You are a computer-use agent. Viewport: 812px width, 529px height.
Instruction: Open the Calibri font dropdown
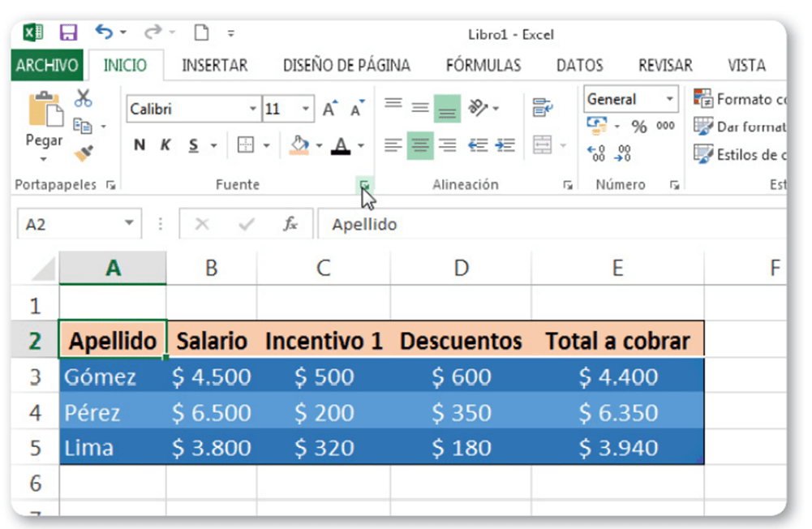(253, 108)
